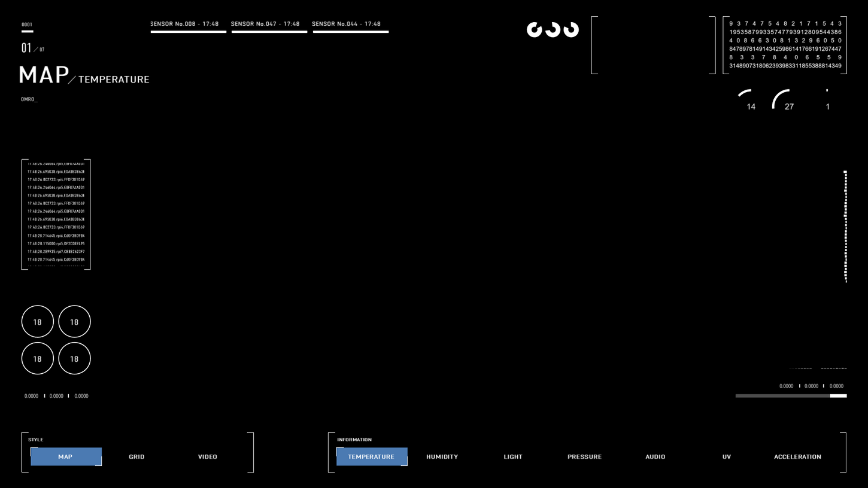Click the number row starting 9 3 7 4
868x488 pixels.
point(785,24)
